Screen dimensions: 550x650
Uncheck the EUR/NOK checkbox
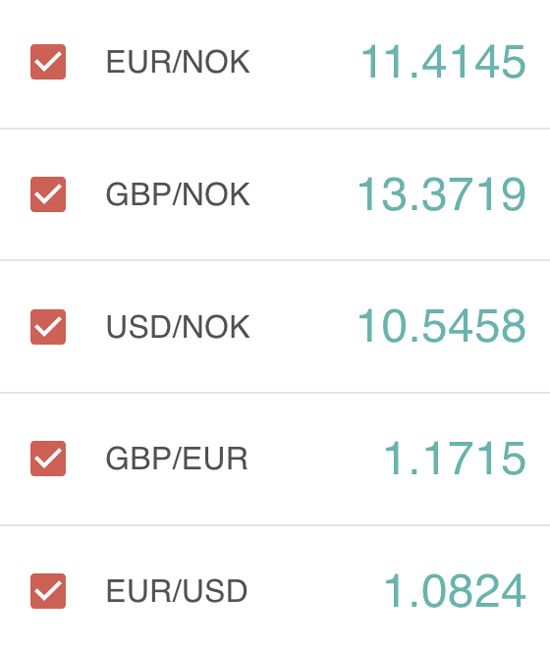pos(48,62)
